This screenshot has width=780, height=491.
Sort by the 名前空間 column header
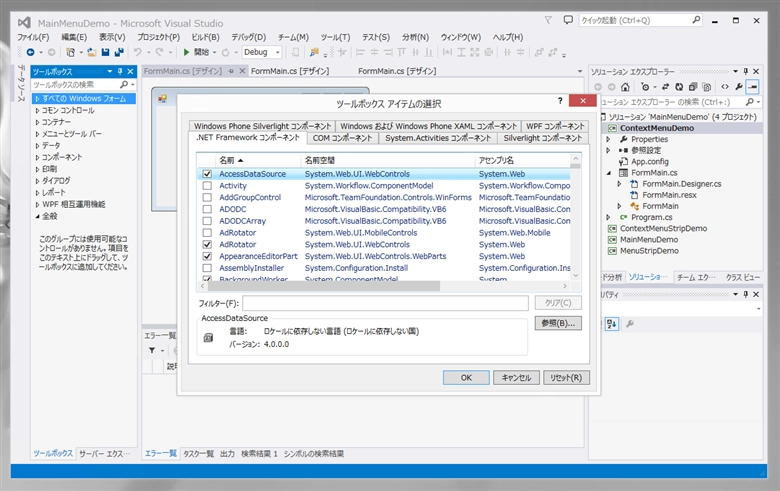coord(388,160)
